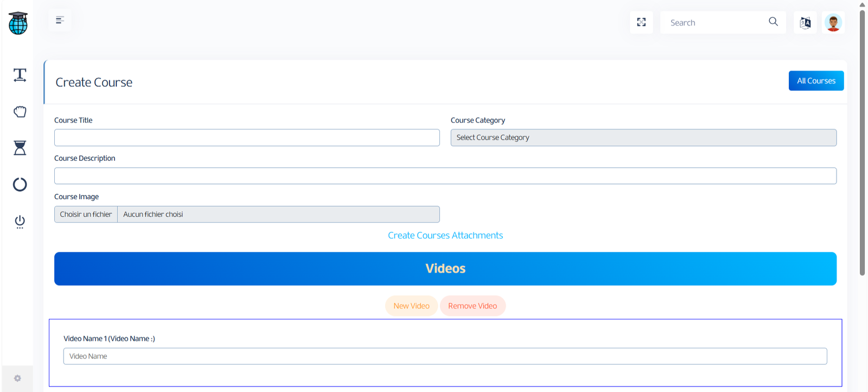
Task: Open the user avatar profile menu
Action: (x=833, y=23)
